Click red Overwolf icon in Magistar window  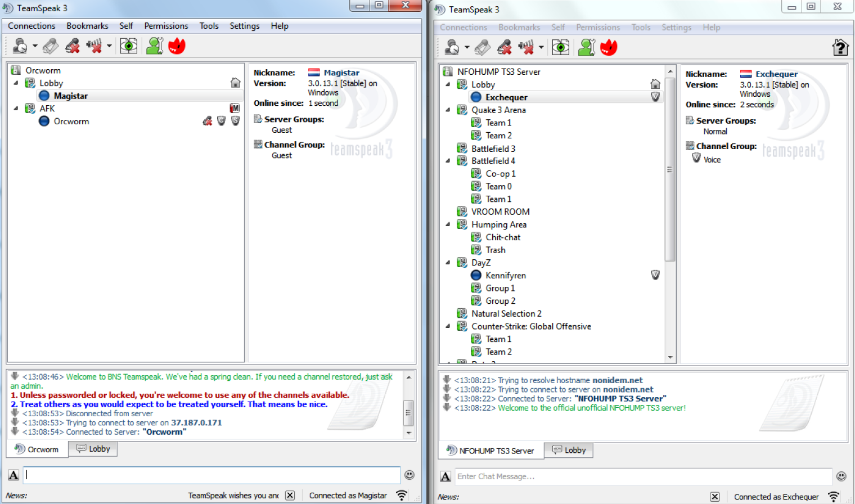pos(177,46)
